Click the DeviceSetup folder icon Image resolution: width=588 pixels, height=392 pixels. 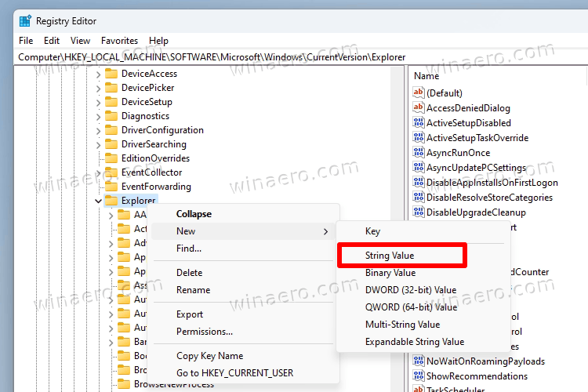[111, 102]
